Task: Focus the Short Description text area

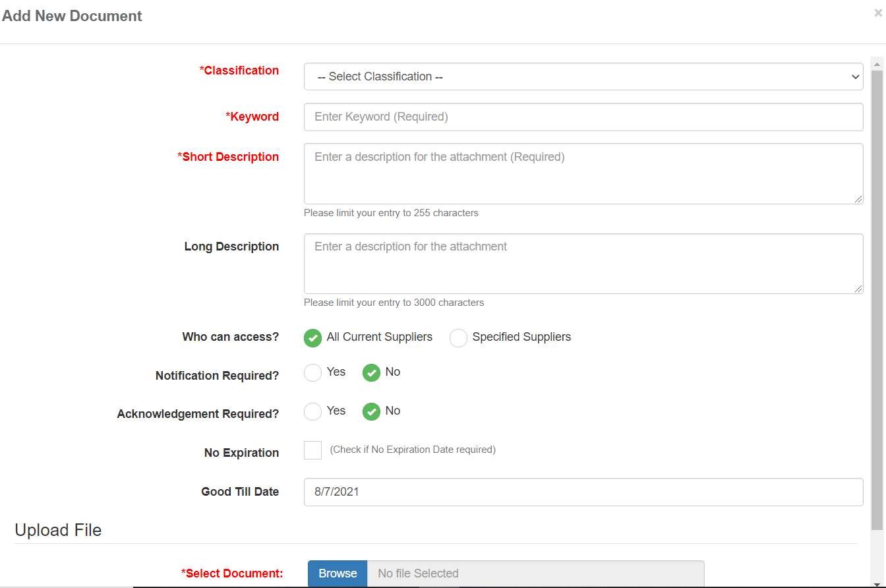Action: coord(583,173)
